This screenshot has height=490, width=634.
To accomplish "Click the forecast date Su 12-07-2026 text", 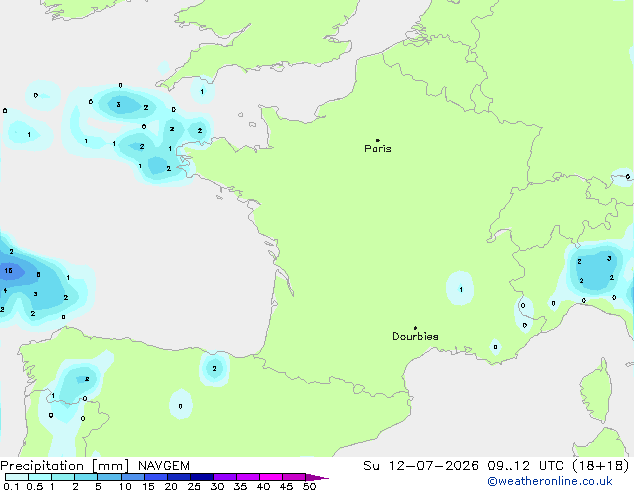I will click(421, 466).
